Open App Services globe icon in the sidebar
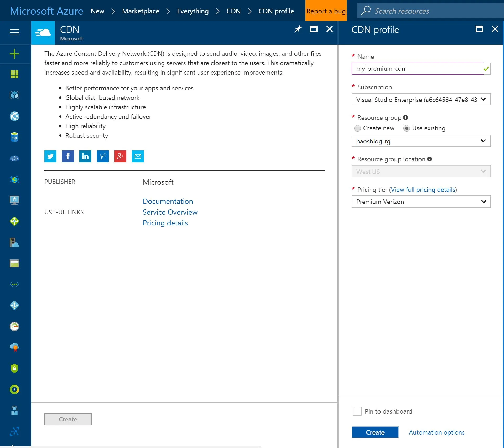 14,116
